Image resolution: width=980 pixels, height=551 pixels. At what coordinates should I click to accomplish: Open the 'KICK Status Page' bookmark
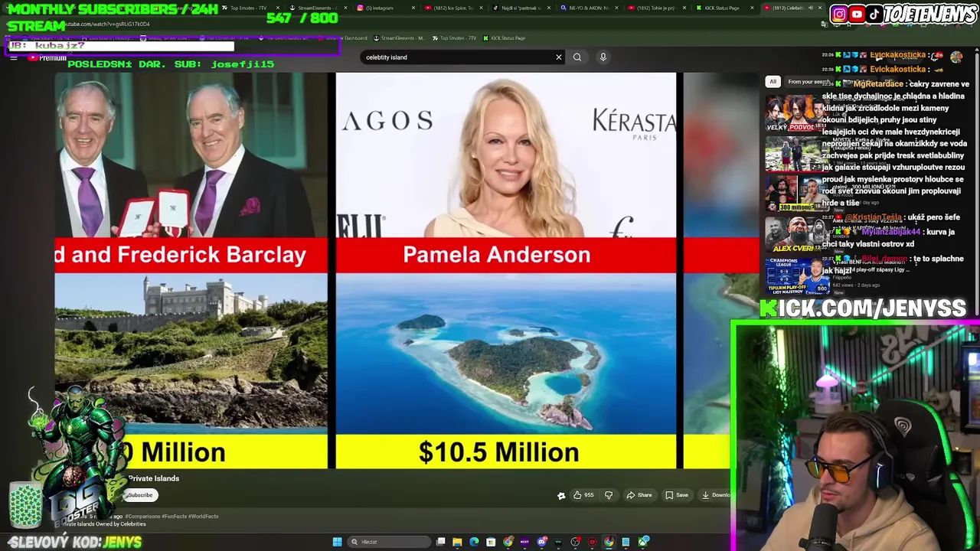tap(503, 37)
